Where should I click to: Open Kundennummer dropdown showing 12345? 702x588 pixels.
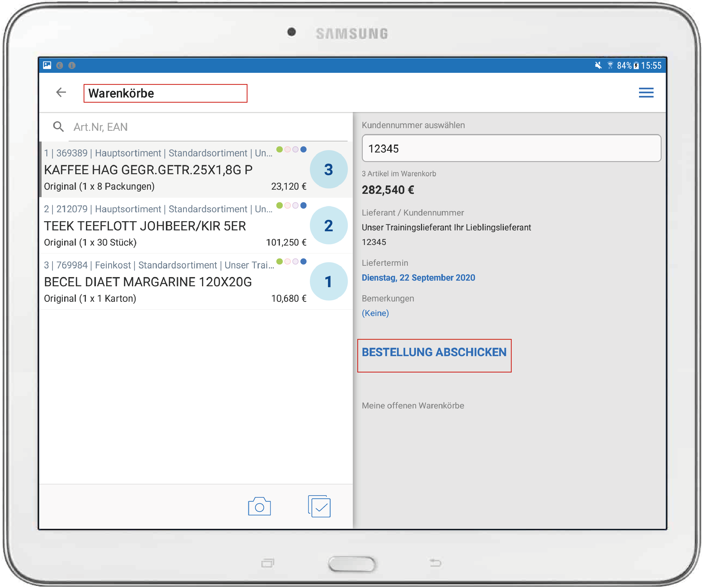[512, 149]
